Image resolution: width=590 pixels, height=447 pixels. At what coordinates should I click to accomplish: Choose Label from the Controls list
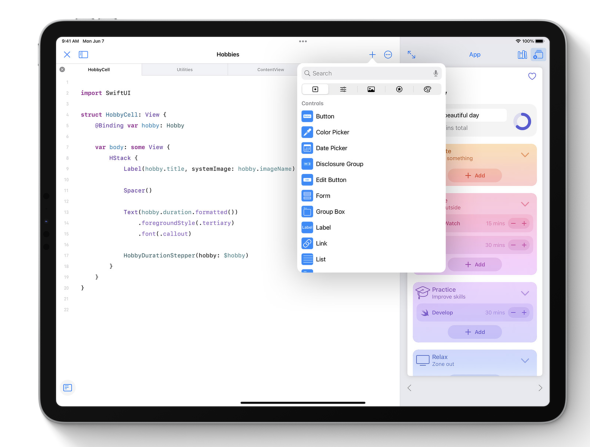pos(371,227)
